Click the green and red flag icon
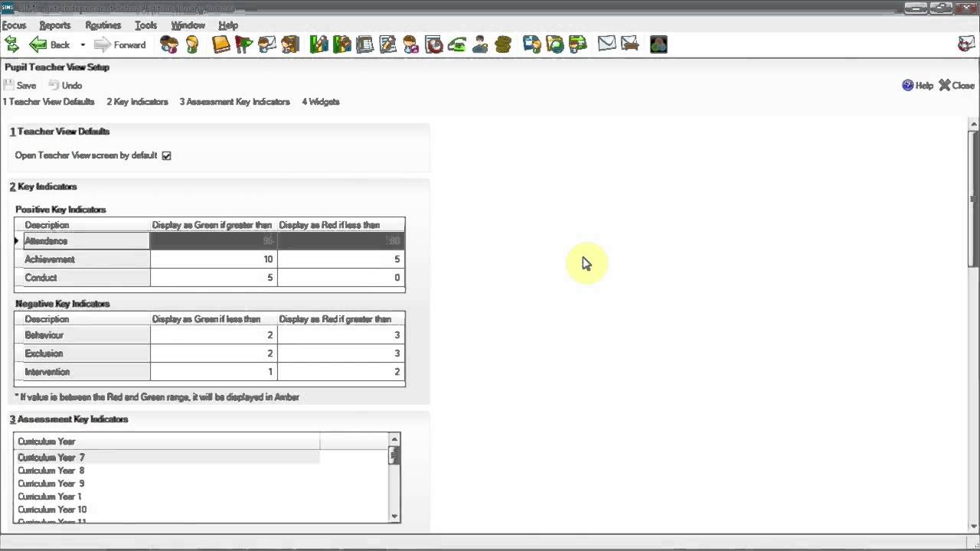 pyautogui.click(x=244, y=44)
